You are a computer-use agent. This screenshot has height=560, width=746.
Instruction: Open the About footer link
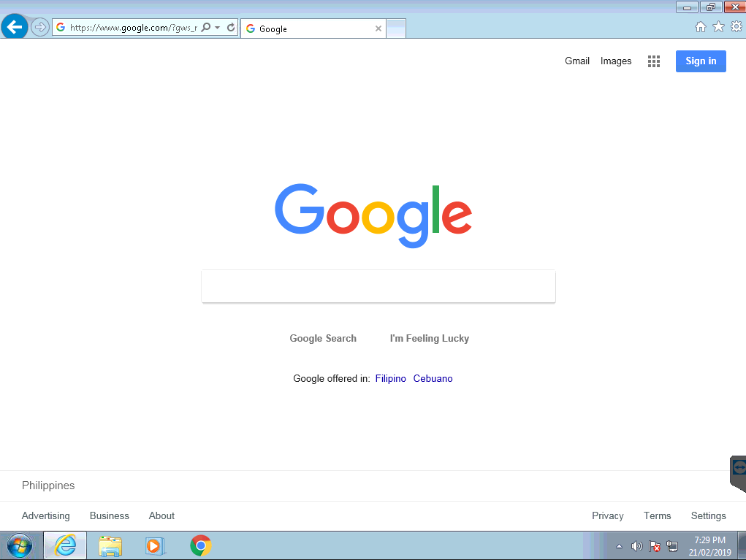[161, 515]
